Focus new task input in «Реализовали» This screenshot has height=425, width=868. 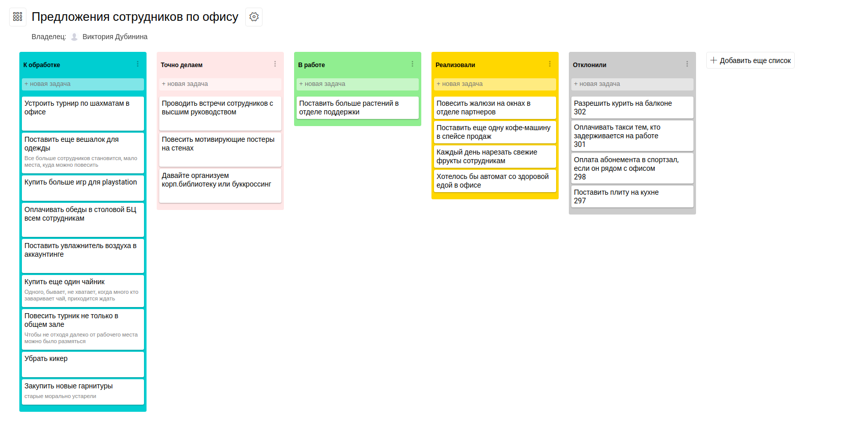495,84
